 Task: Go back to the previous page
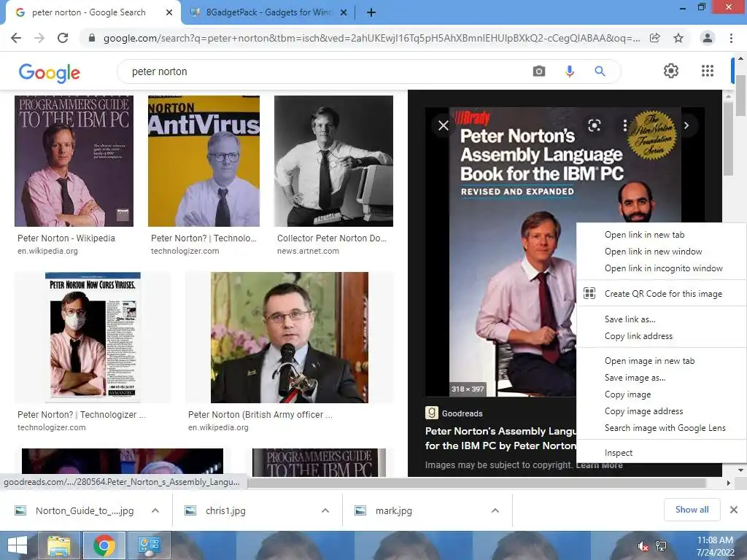[x=16, y=38]
